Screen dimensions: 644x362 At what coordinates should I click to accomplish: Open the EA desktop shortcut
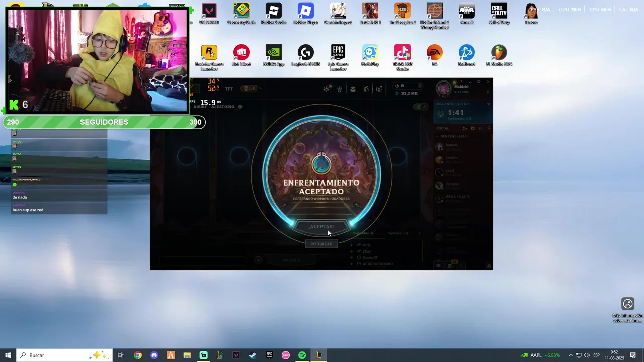tap(434, 56)
